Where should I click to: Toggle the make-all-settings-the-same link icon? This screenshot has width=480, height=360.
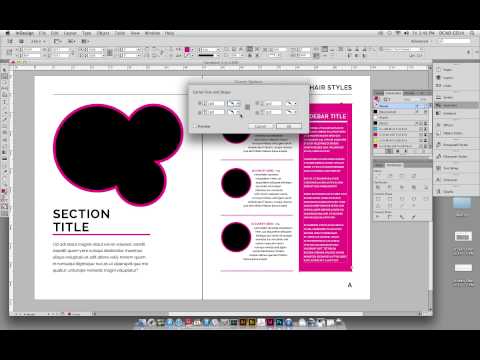click(247, 107)
